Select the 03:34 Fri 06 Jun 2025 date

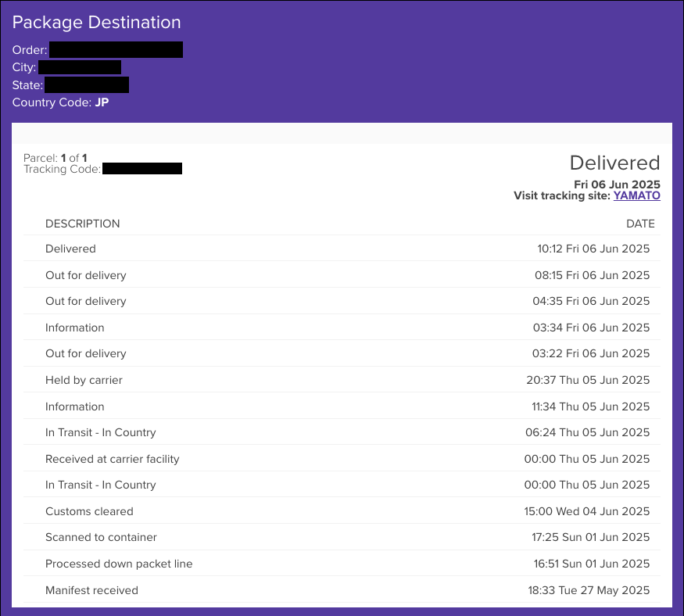tap(592, 328)
